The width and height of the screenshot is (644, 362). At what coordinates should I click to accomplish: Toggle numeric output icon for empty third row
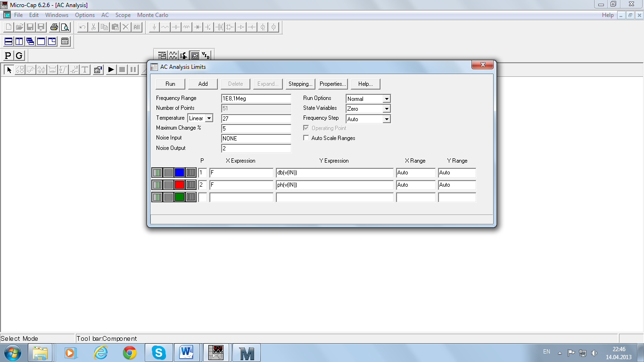coord(191,197)
